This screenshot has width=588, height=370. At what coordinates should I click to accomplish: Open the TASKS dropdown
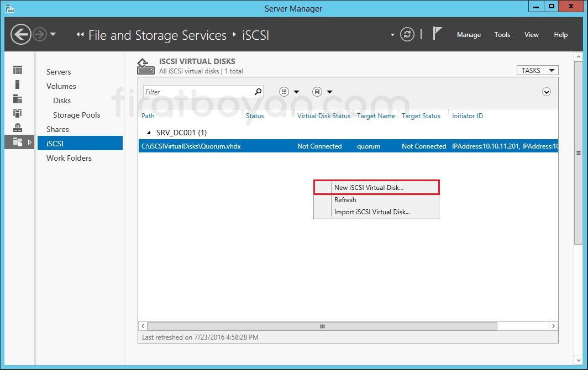point(537,71)
